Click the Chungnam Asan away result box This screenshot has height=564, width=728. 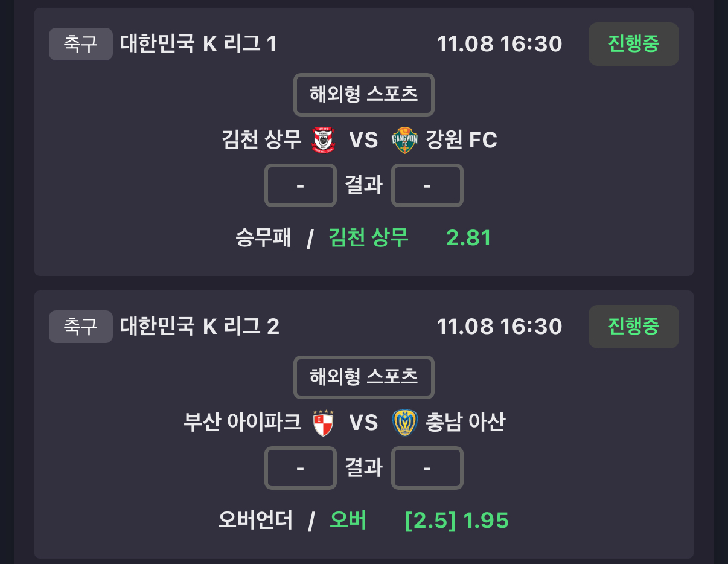[x=427, y=468]
